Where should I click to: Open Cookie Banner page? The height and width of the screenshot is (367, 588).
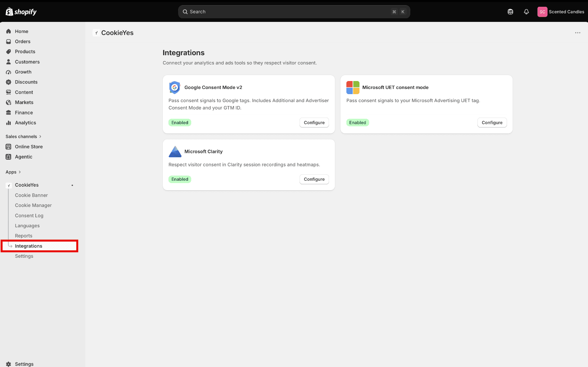[31, 195]
